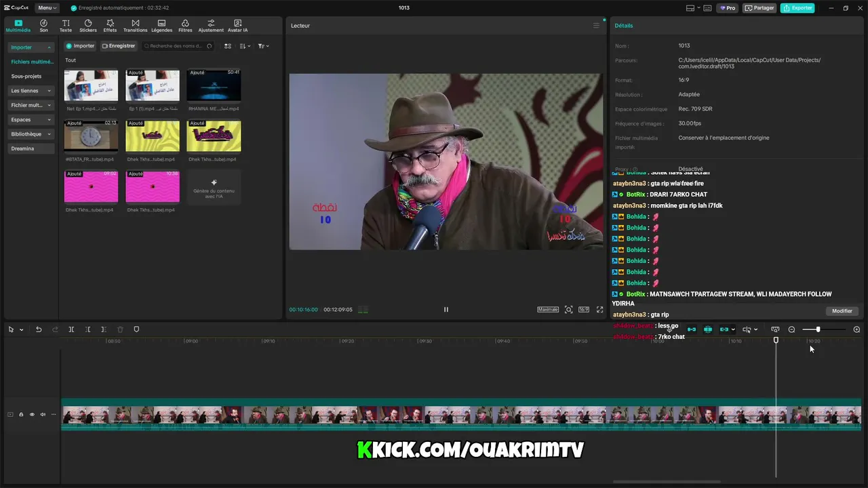Viewport: 868px width, 488px height.
Task: Toggle the preview axis icon
Action: click(747, 330)
